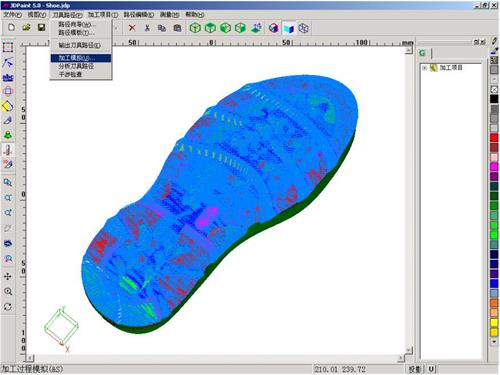Click the U button in status bar
500x375 pixels.
(431, 369)
